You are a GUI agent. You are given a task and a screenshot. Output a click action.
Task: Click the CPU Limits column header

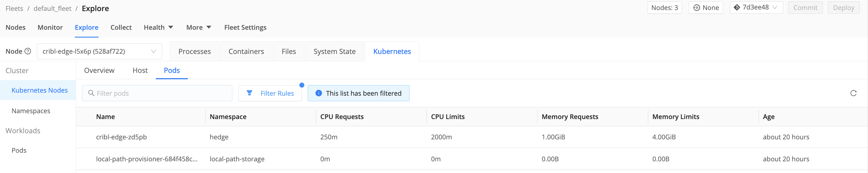coord(447,117)
